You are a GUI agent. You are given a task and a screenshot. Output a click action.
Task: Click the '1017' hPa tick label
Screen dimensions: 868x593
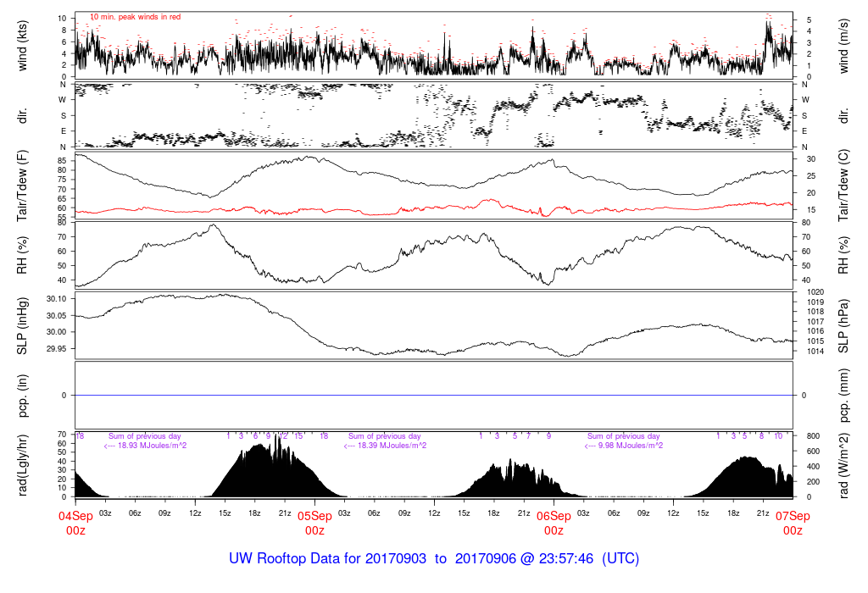(x=815, y=321)
